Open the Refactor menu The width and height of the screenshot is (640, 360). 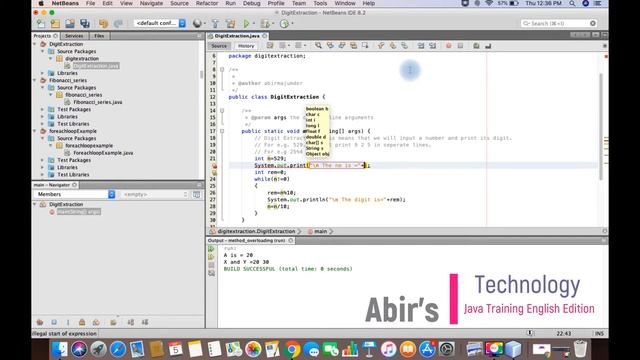[x=207, y=3]
